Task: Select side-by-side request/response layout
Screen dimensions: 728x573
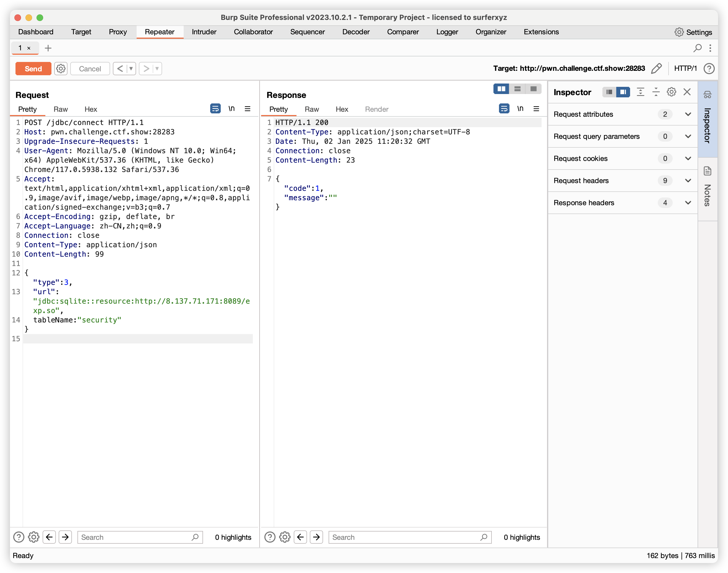Action: [x=501, y=89]
